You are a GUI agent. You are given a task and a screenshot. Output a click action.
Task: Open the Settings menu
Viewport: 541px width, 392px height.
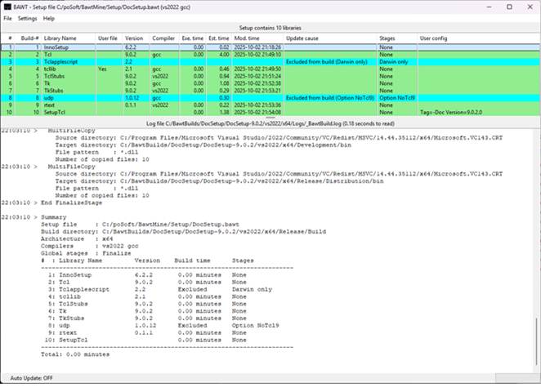(x=27, y=18)
